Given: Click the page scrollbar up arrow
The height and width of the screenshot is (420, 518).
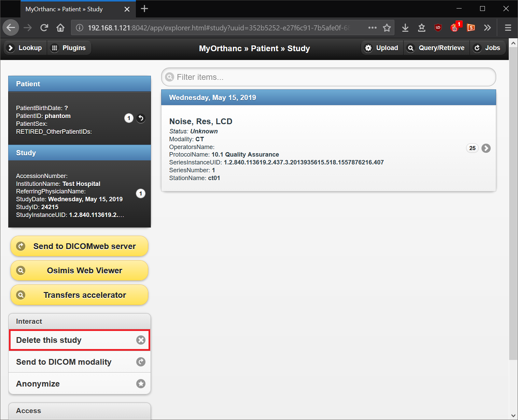Looking at the screenshot, I should point(513,43).
